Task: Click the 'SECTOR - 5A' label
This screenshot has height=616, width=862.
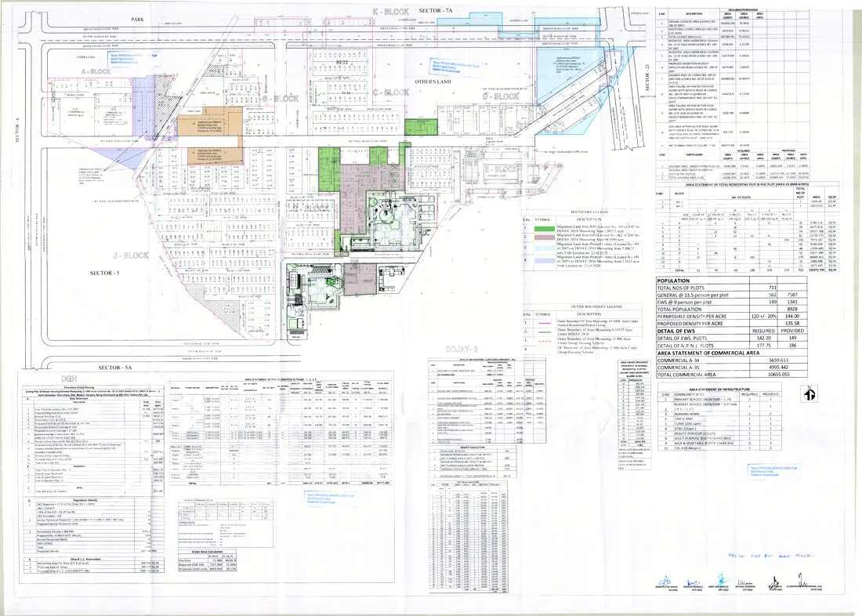Action: point(115,368)
